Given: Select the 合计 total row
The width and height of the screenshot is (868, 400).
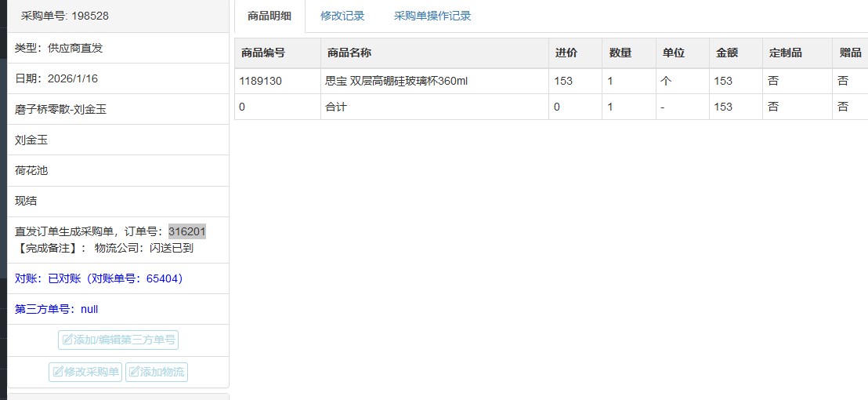Looking at the screenshot, I should coord(336,107).
